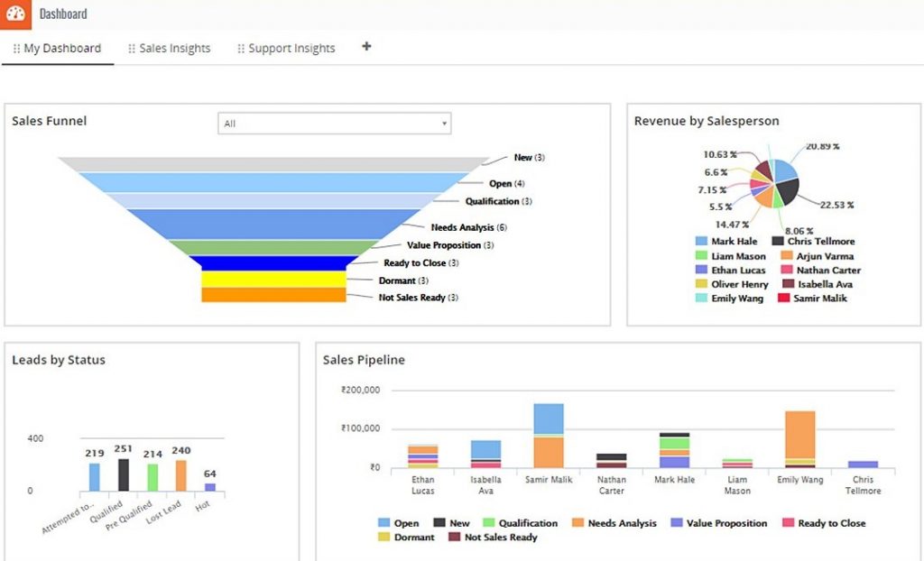Add a new dashboard tab with plus icon
The image size is (924, 561).
[x=366, y=47]
